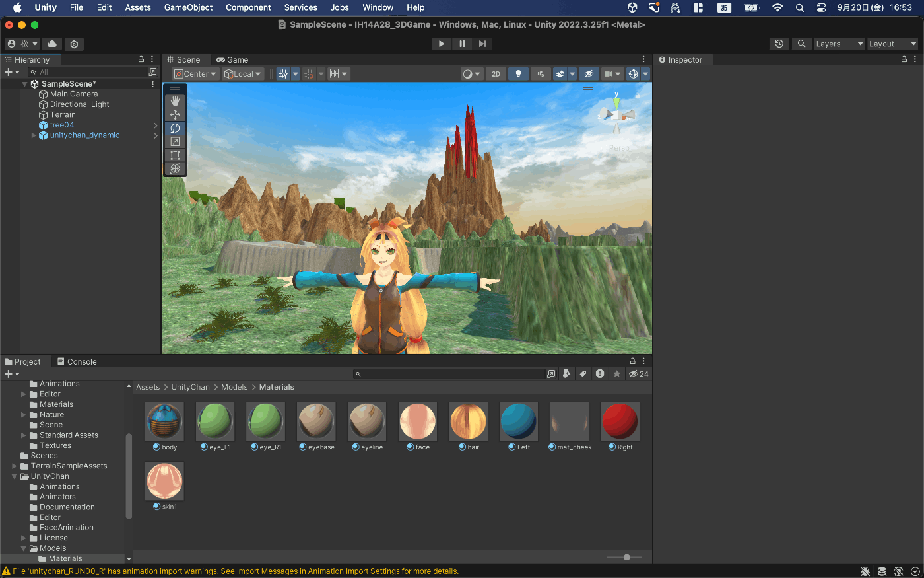Click the auto-generate lighting status icon
The width and height of the screenshot is (924, 578).
pos(898,571)
